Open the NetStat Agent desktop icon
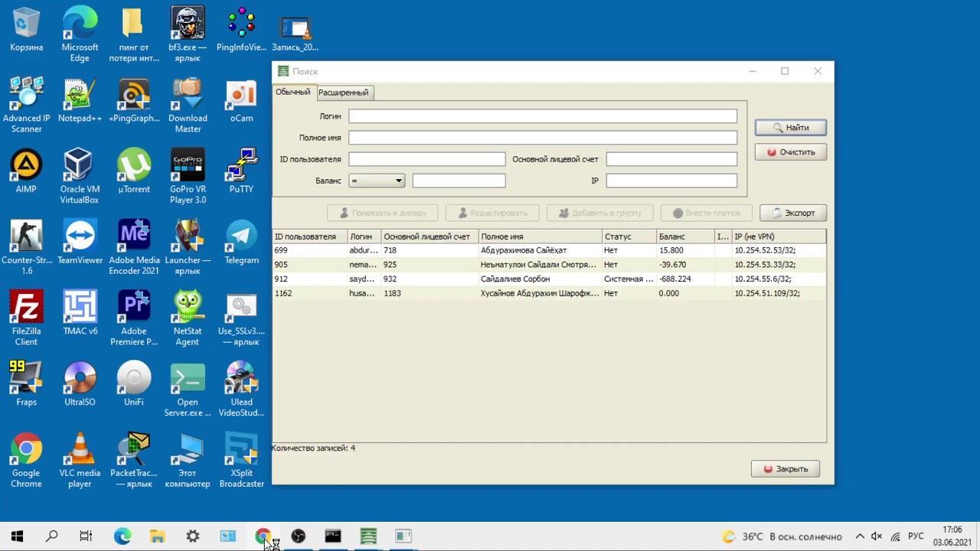This screenshot has height=551, width=980. click(188, 318)
